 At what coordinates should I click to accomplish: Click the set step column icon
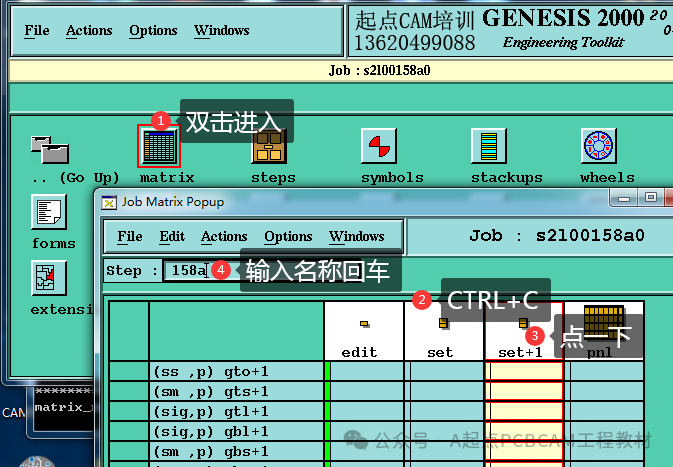443,323
